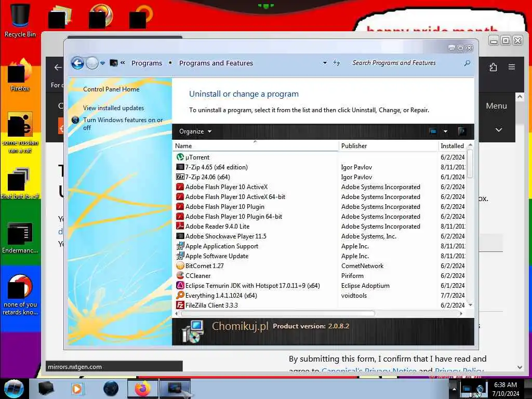The image size is (532, 399).
Task: Click publisher CometNetwork cell
Action: (x=362, y=266)
